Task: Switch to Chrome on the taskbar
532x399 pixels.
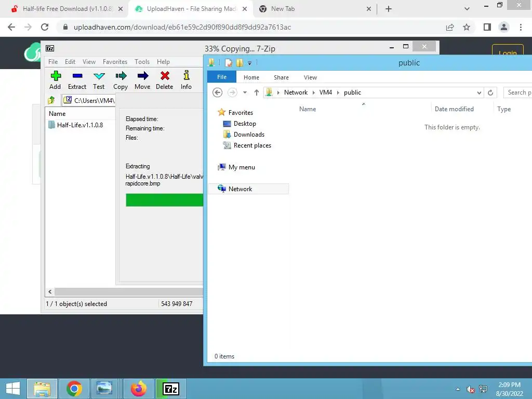Action: [x=74, y=389]
